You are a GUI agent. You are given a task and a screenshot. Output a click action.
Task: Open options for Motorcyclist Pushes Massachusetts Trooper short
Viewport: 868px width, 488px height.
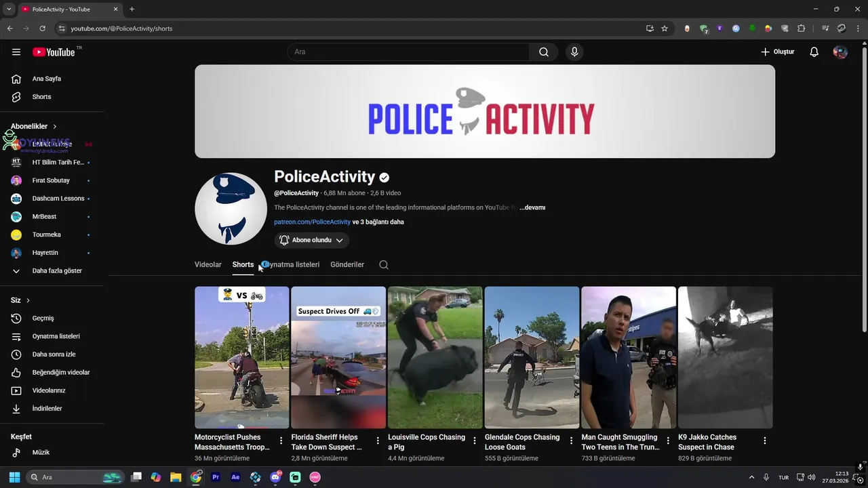(281, 441)
